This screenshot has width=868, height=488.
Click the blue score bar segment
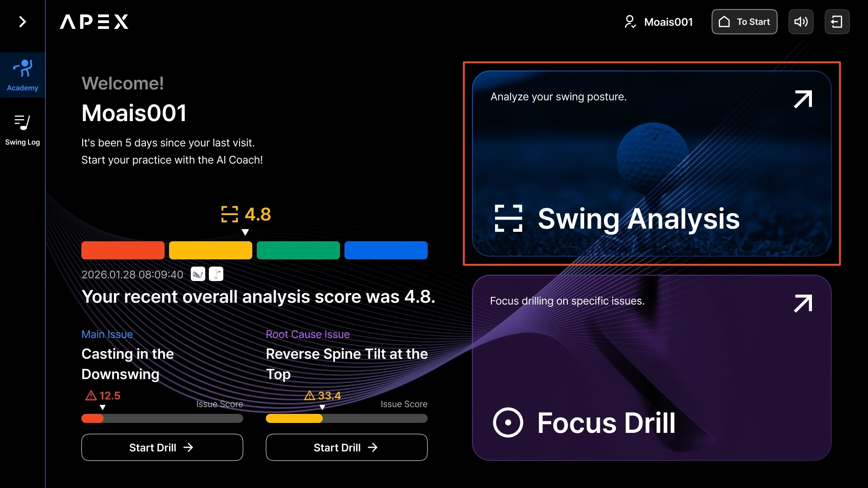click(x=386, y=250)
